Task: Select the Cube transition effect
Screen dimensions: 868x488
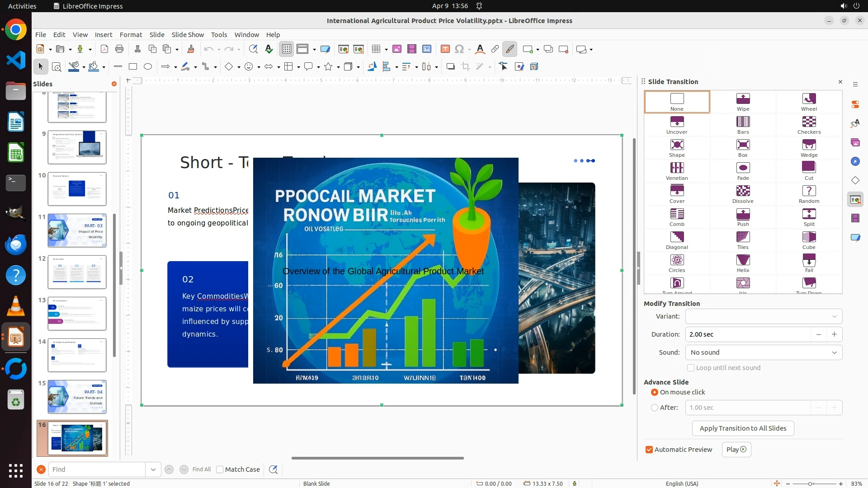Action: click(809, 240)
